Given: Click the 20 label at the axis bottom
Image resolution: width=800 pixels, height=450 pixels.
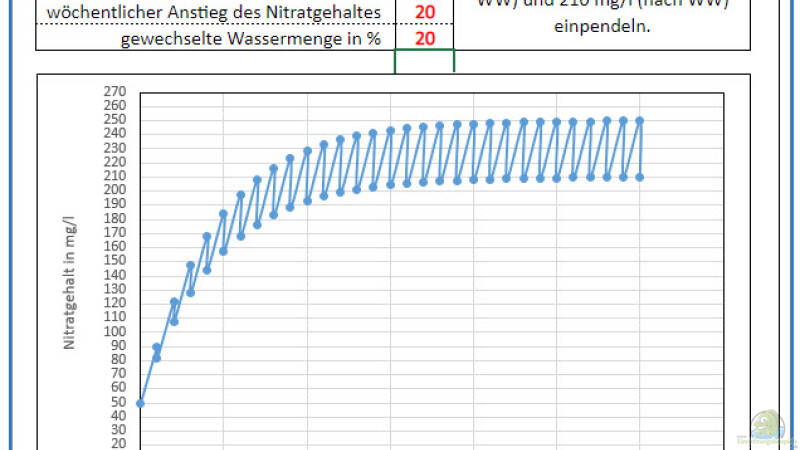Looking at the screenshot, I should [x=116, y=444].
